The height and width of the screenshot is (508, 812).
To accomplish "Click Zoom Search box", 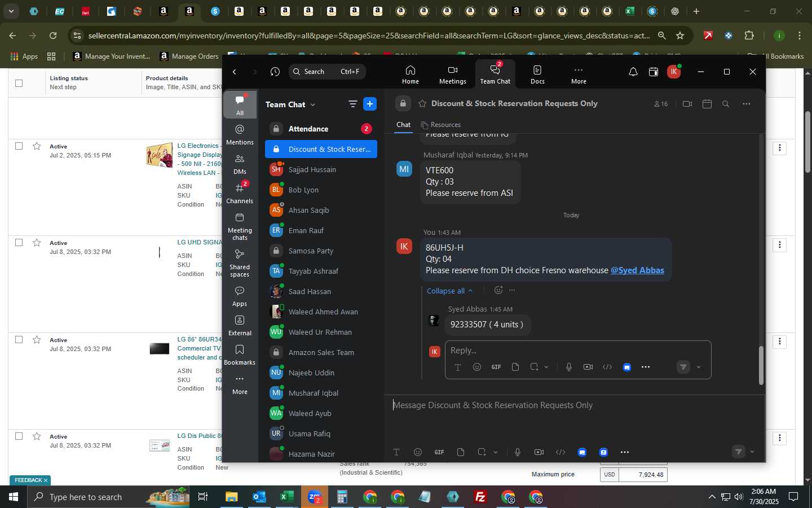I will click(x=327, y=72).
